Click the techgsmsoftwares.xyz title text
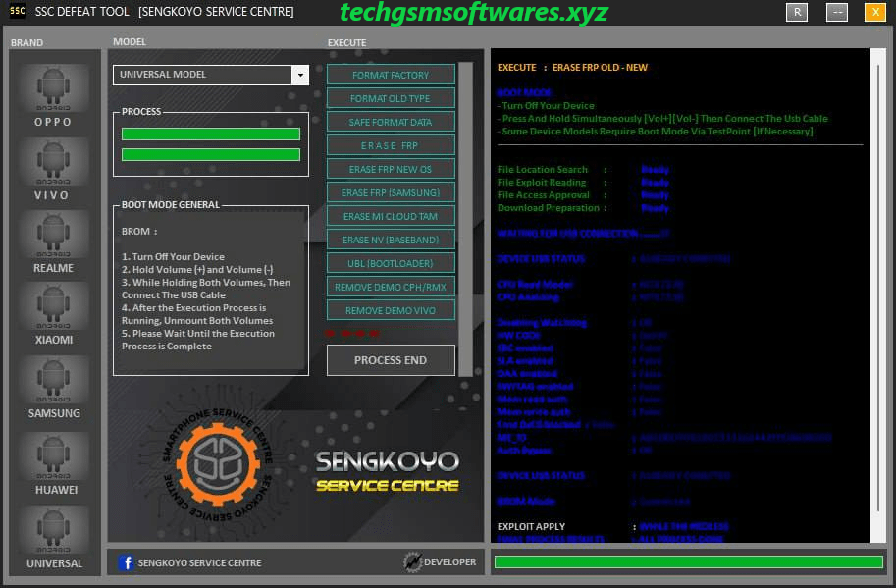Viewport: 896px width, 588px height. pos(474,12)
